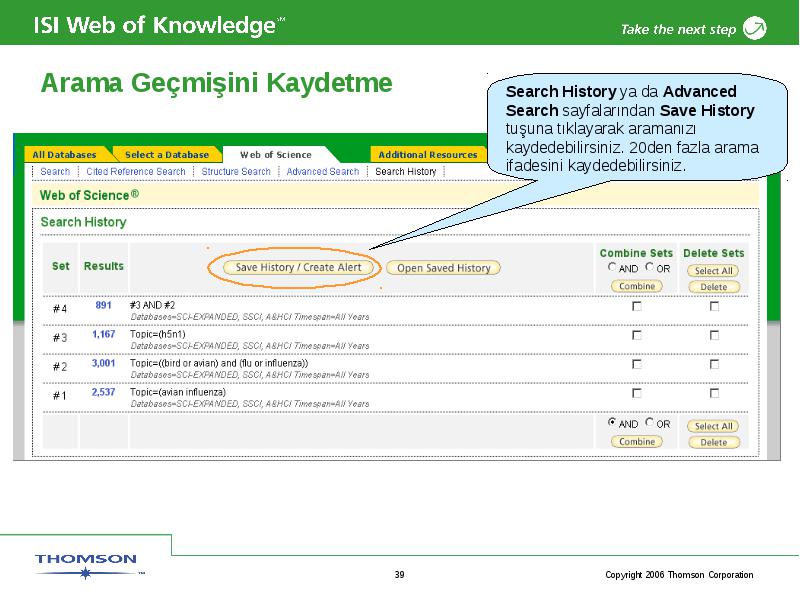Check delete box for set #3
Screen dimensions: 800x600
click(x=714, y=335)
